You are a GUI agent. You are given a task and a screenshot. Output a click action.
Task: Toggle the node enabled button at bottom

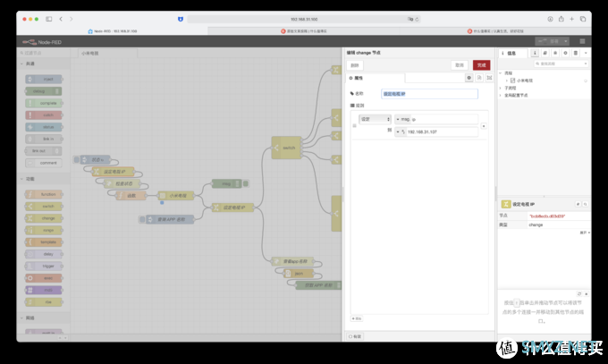point(356,335)
